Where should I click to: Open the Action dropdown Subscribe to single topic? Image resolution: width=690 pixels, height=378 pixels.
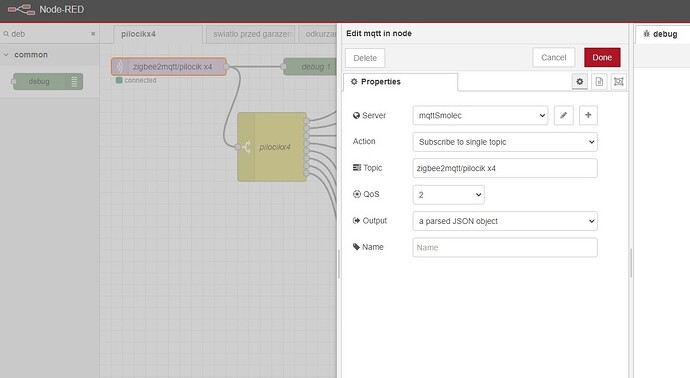click(x=505, y=142)
